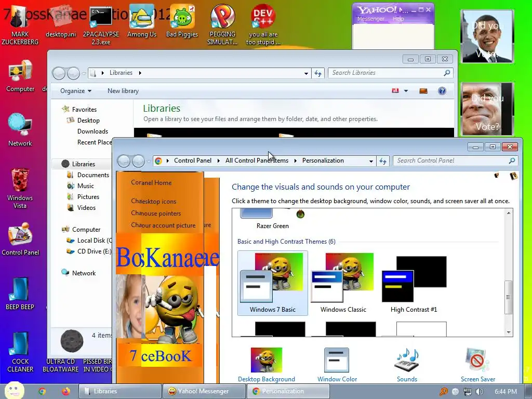The image size is (532, 399).
Task: Switch to Libraries taskbar button
Action: coord(120,391)
